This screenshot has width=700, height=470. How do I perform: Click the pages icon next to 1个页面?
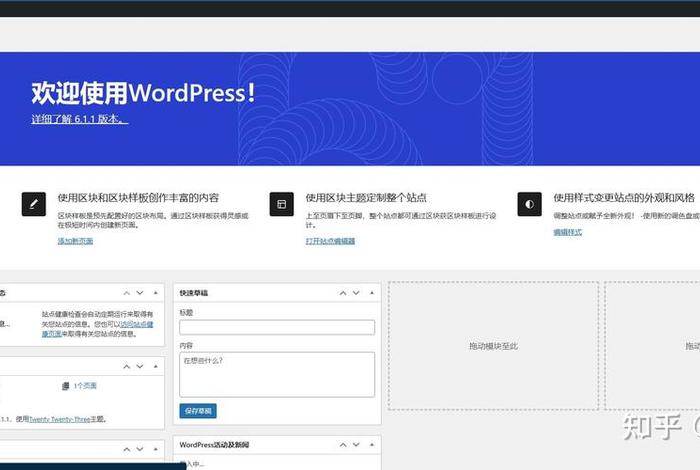[66, 386]
